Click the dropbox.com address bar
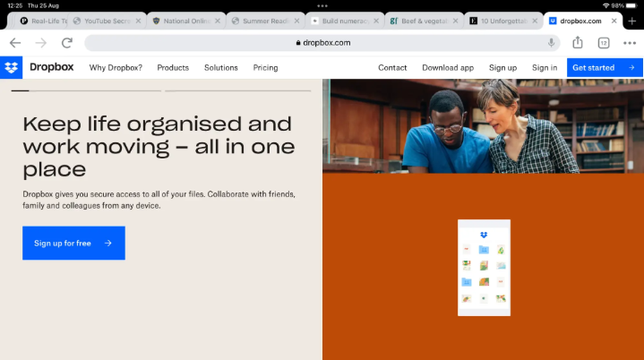This screenshot has width=644, height=360. (322, 43)
